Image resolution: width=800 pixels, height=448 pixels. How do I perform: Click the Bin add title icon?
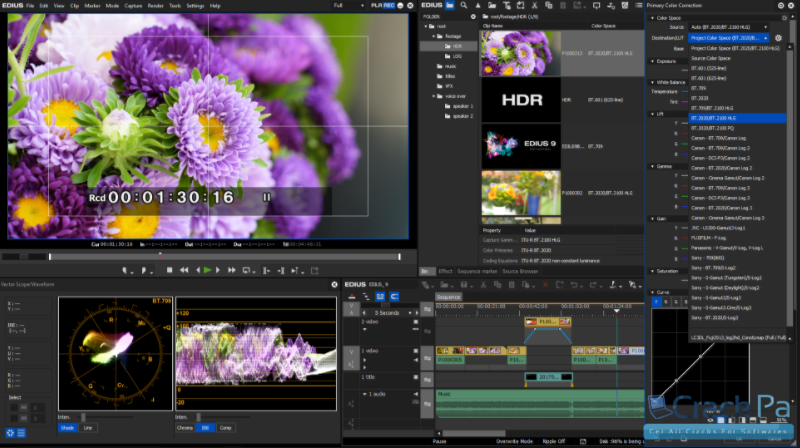coord(507,5)
